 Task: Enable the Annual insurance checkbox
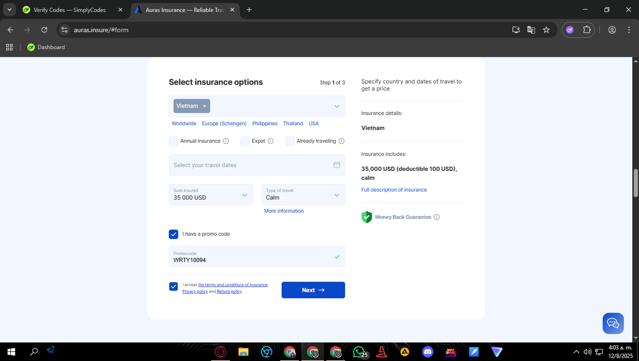tap(174, 141)
